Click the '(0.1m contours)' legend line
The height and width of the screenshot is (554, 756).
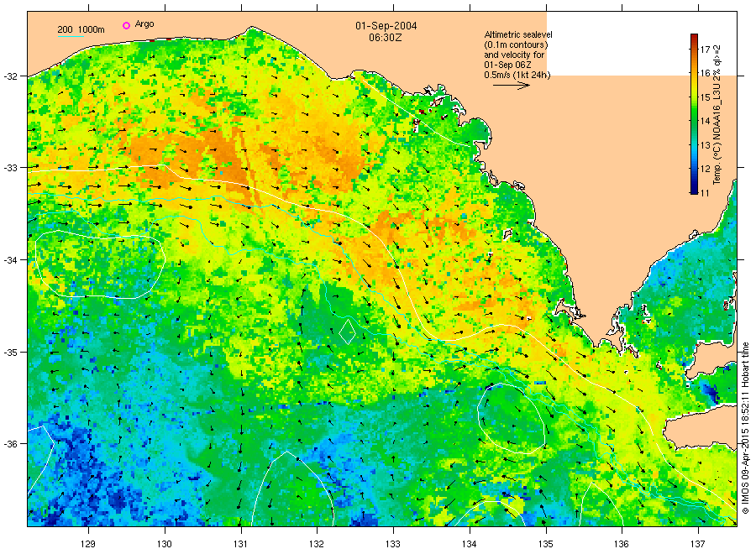pos(516,44)
